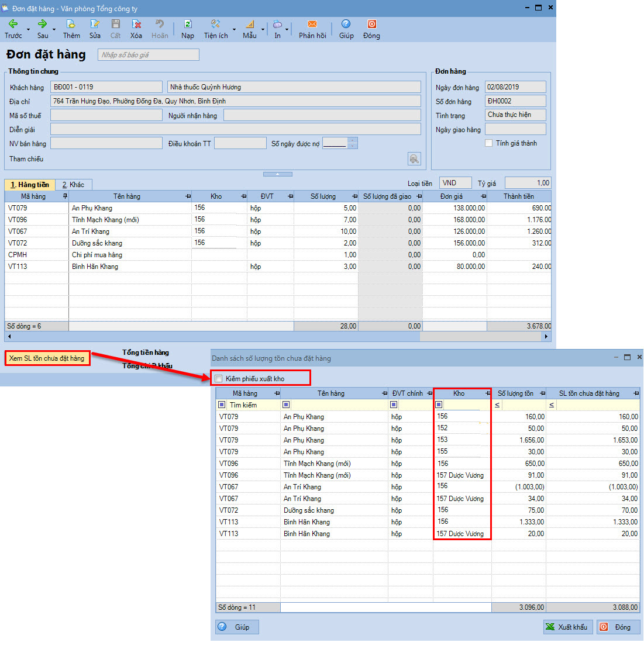Image resolution: width=644 pixels, height=646 pixels.
Task: Expand the Tiện ích dropdown arrow
Action: (x=234, y=29)
